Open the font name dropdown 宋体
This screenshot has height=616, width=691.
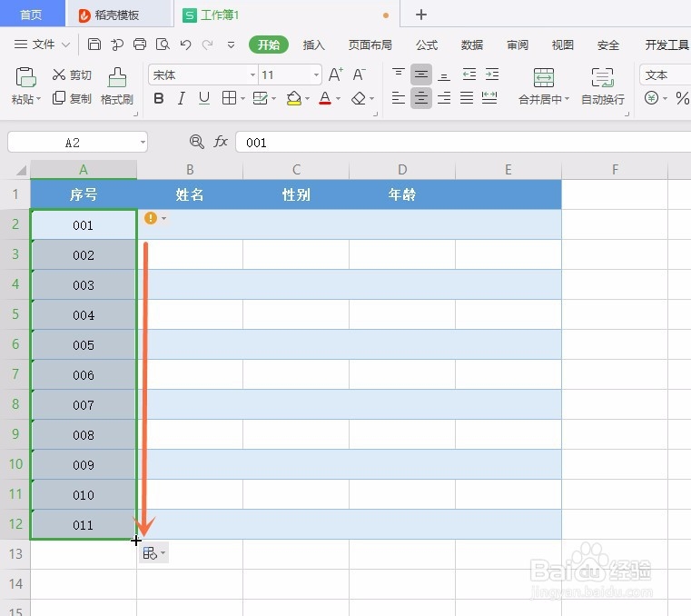[x=252, y=75]
